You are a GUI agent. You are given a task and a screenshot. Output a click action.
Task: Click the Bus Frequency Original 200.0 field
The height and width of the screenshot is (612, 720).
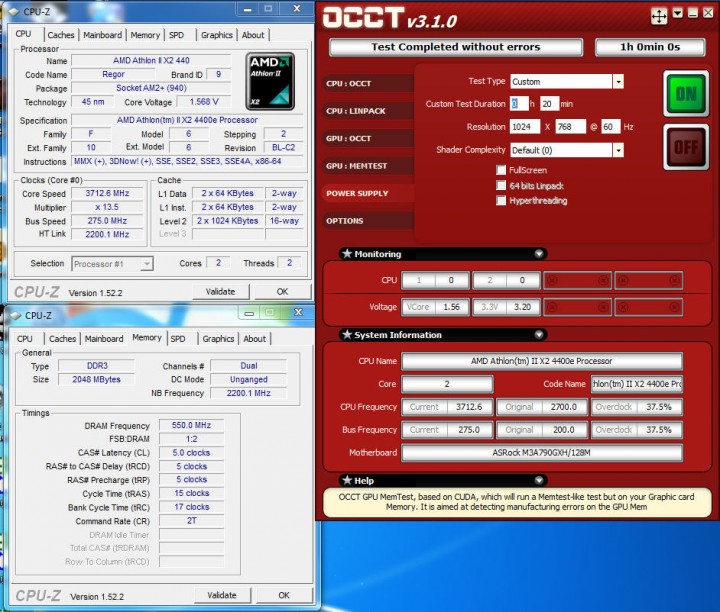(542, 430)
